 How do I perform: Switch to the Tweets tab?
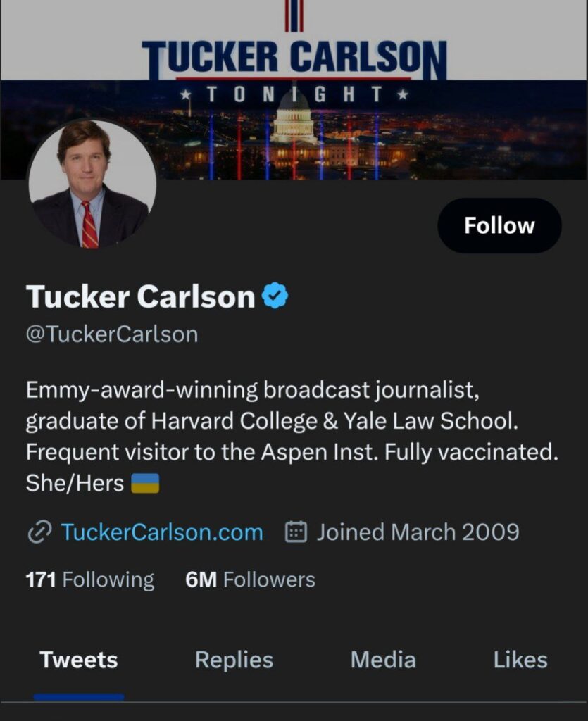click(79, 660)
